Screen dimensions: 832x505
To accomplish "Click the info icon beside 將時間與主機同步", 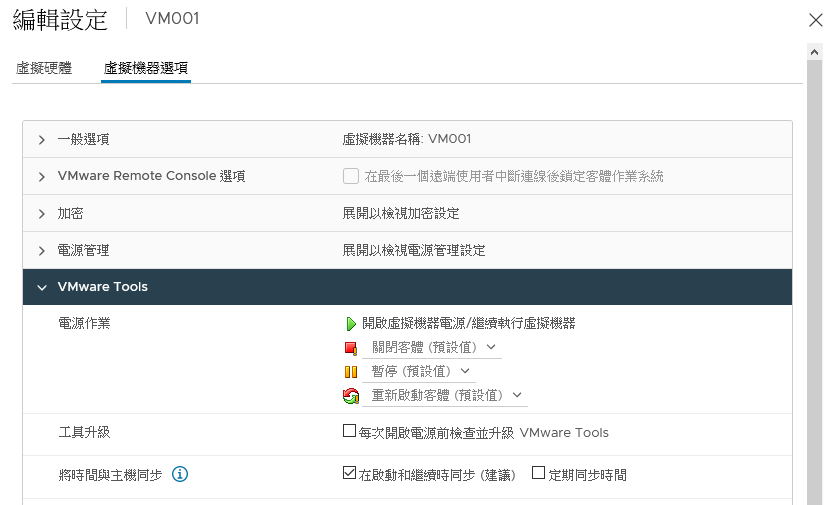I will tap(180, 474).
